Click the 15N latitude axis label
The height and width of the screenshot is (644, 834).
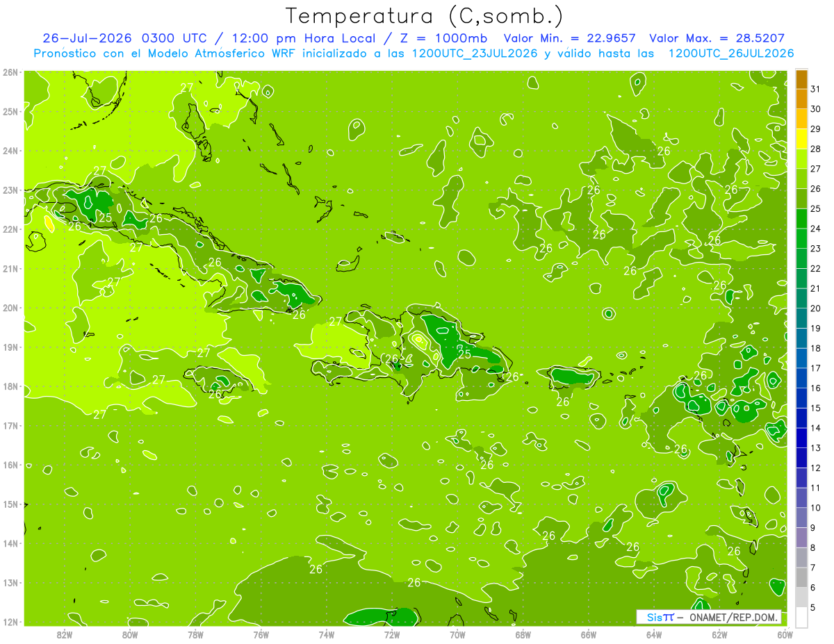click(x=10, y=504)
